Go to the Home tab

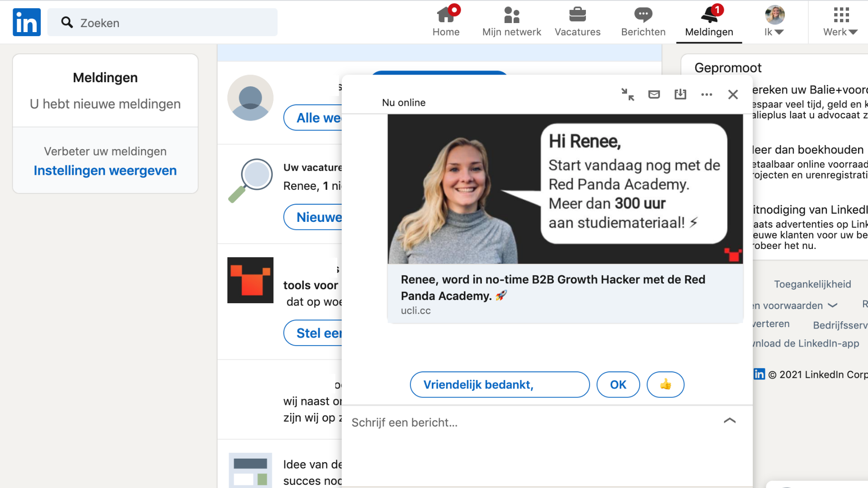coord(446,22)
